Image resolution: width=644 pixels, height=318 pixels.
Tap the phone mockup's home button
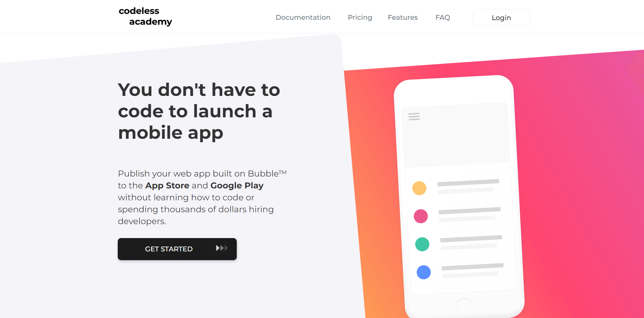465,305
